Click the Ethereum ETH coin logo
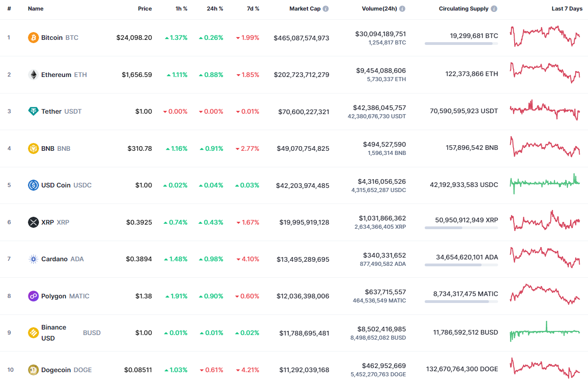Viewport: 588px width, 385px height. click(x=33, y=74)
